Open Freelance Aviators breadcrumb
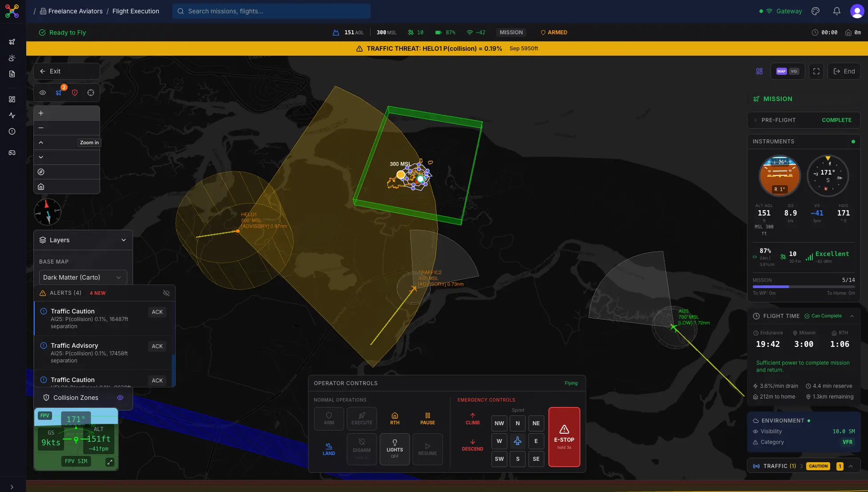The image size is (868, 492). [x=75, y=11]
